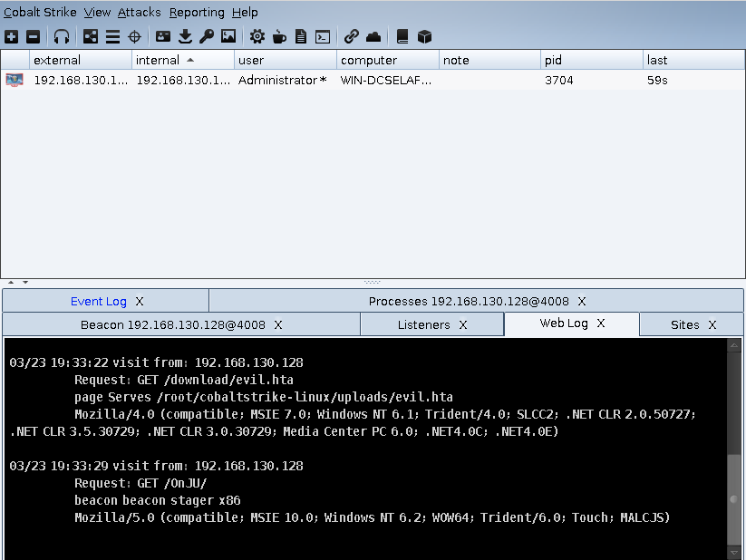
Task: Sort sessions by internal column header
Action: (x=183, y=60)
